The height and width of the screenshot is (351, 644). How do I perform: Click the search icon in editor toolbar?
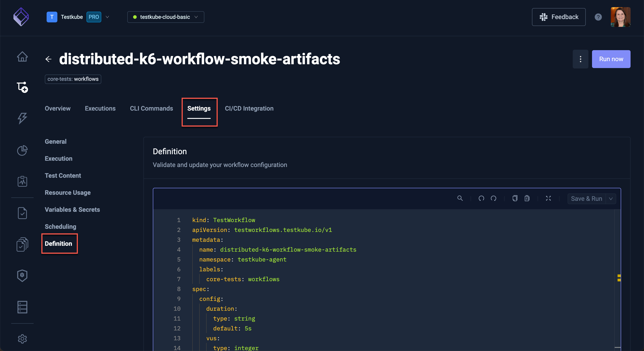pos(460,198)
